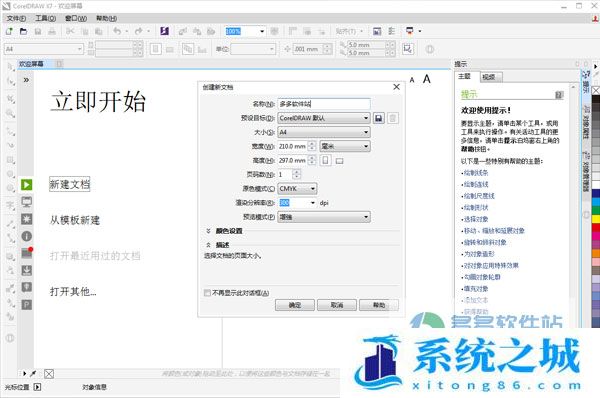Click the help question icon in Hints panel

click(x=559, y=95)
